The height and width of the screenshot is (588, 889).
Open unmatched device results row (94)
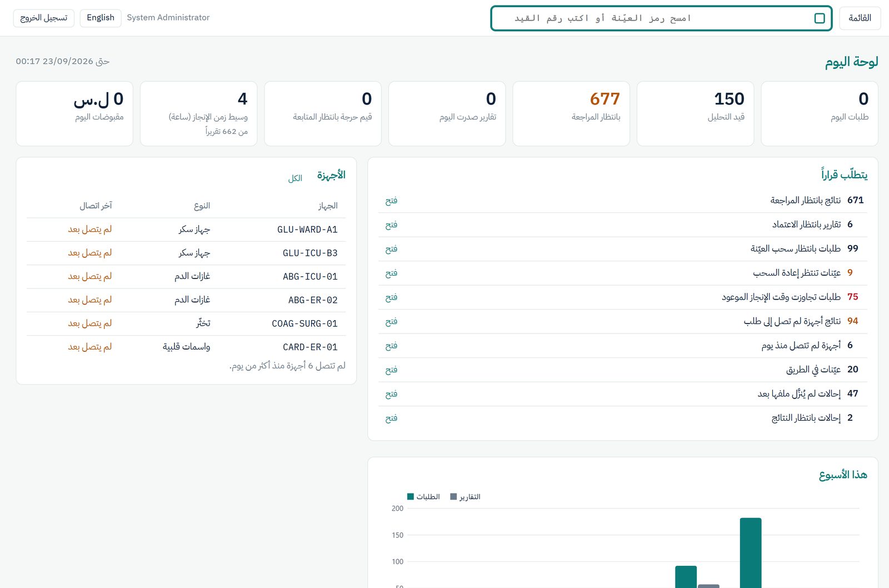click(x=622, y=321)
